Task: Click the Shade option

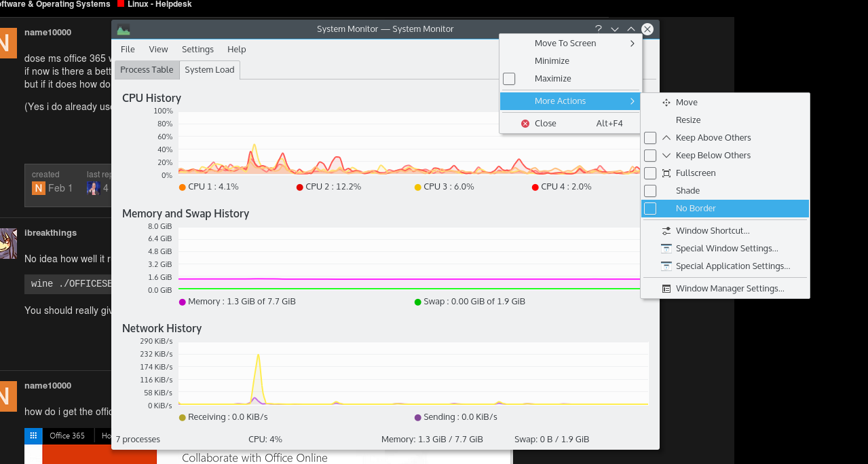Action: 689,190
